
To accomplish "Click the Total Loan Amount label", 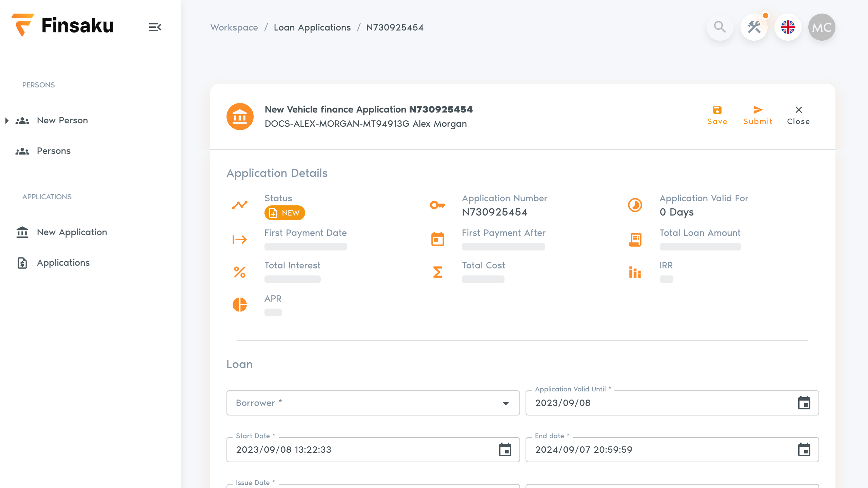I will tap(700, 233).
